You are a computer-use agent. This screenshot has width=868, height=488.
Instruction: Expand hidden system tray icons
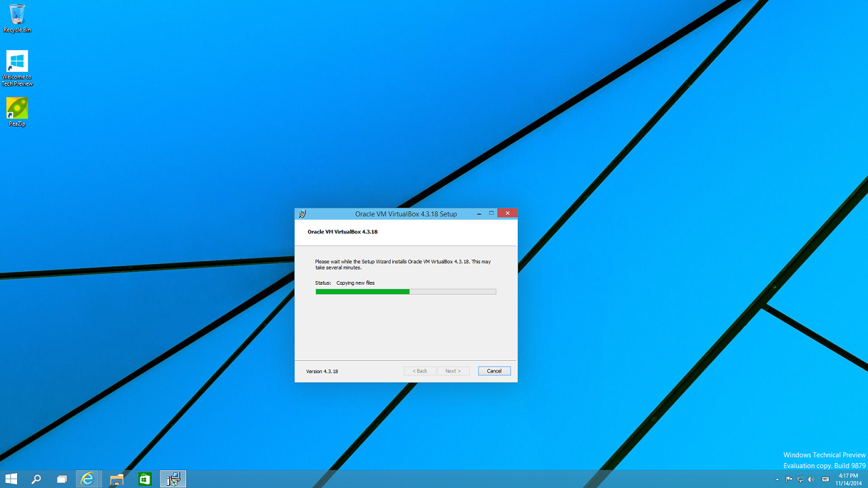(777, 479)
